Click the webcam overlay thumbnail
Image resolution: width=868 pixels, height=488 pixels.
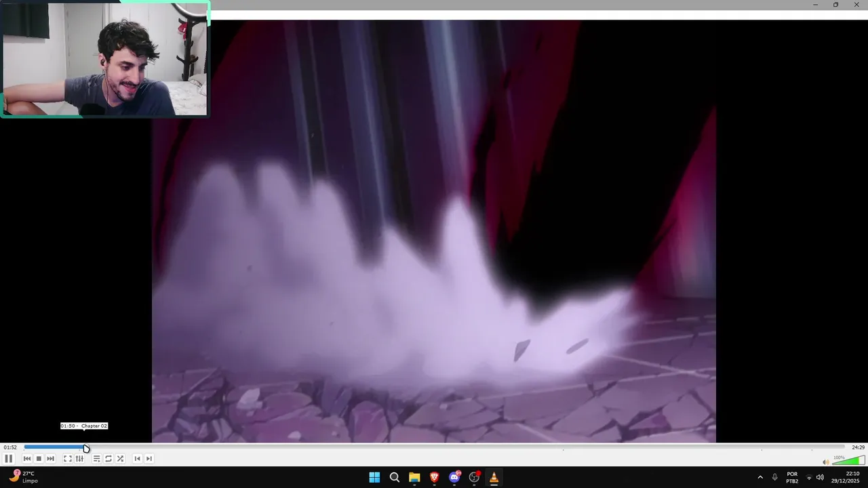tap(105, 59)
